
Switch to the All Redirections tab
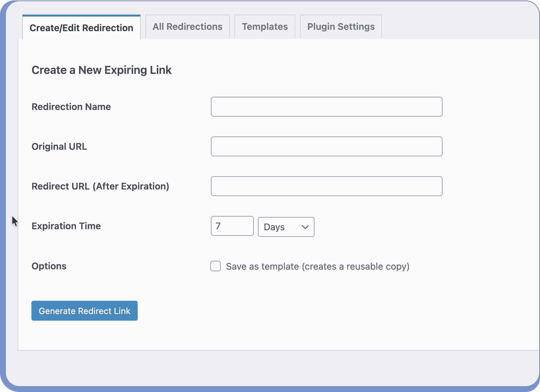pyautogui.click(x=187, y=26)
